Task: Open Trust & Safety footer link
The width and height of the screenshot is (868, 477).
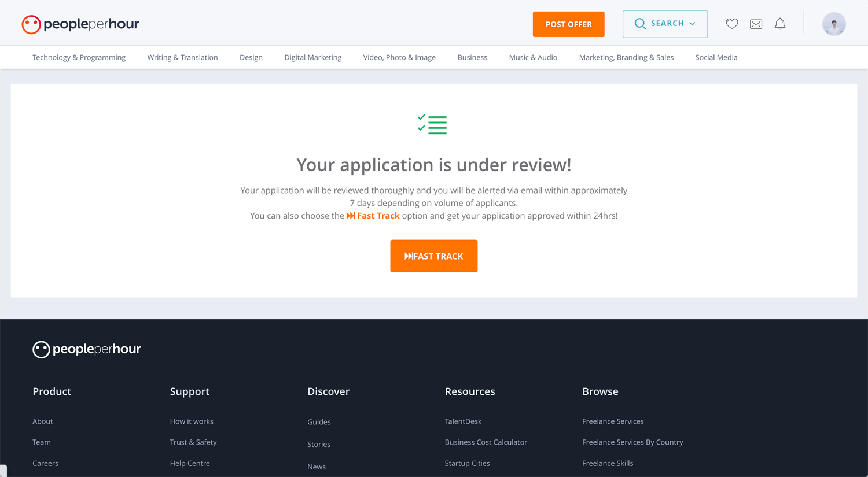Action: click(193, 442)
